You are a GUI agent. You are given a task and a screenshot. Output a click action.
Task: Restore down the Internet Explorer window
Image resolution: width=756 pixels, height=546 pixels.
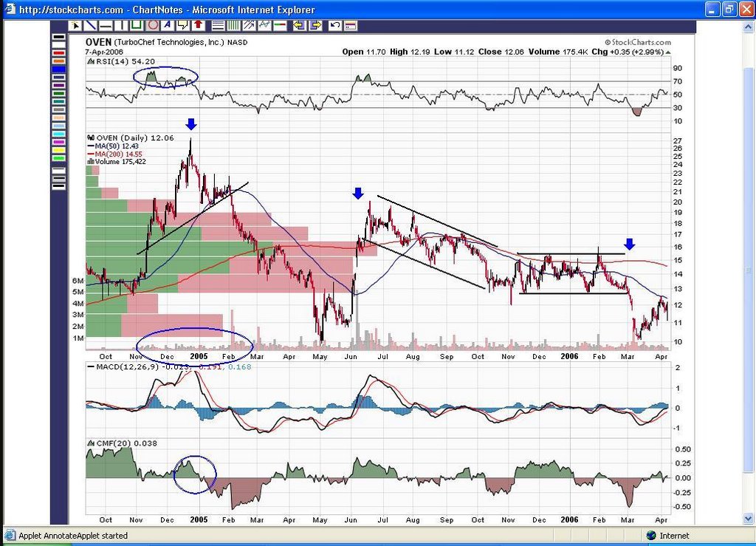tap(729, 9)
